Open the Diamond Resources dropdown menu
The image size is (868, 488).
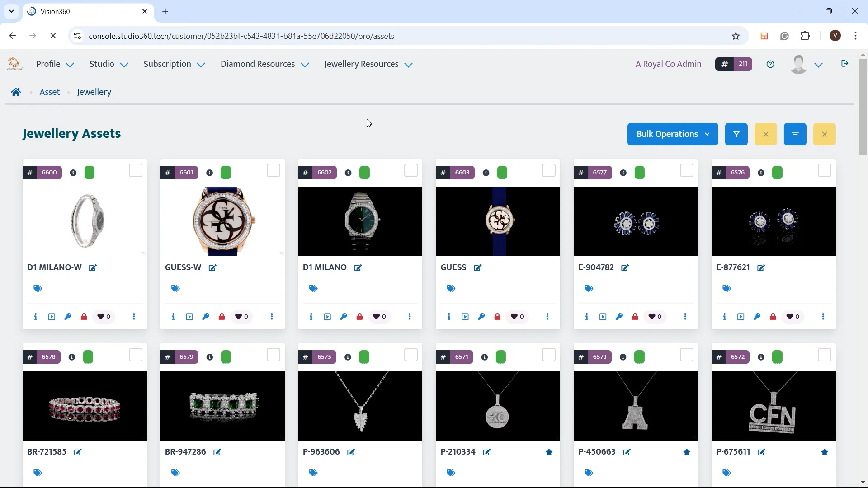264,65
